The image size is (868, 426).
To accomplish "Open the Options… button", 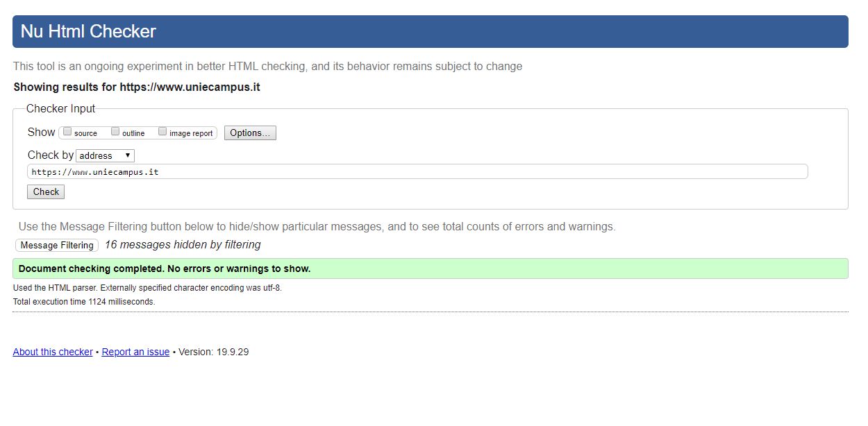I will click(250, 133).
